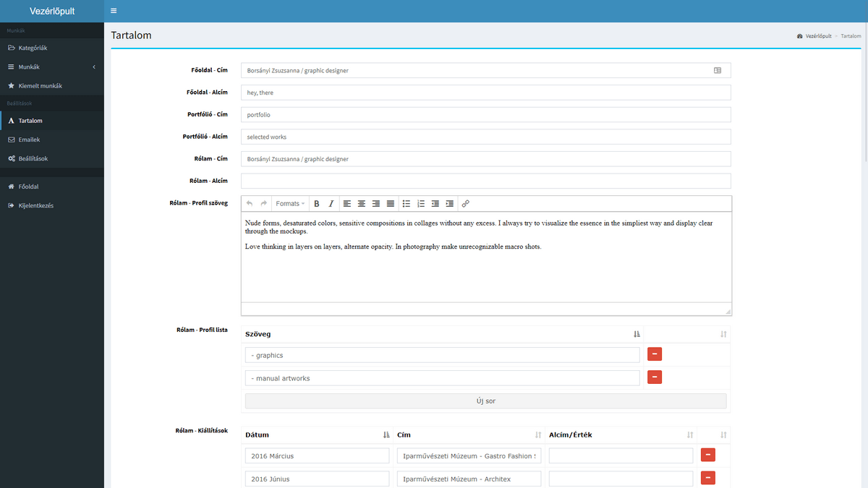The image size is (868, 488).
Task: Insert a bullet list in editor
Action: (x=407, y=204)
